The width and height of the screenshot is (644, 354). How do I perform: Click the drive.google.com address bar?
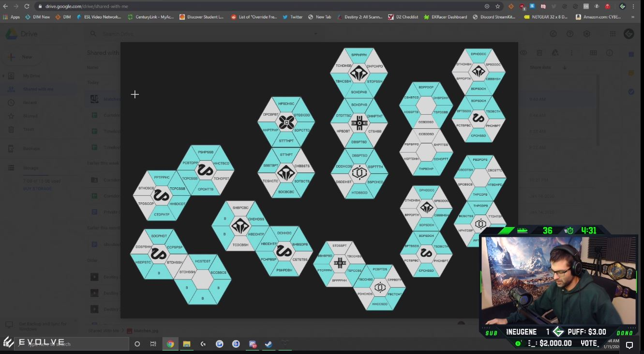point(261,6)
